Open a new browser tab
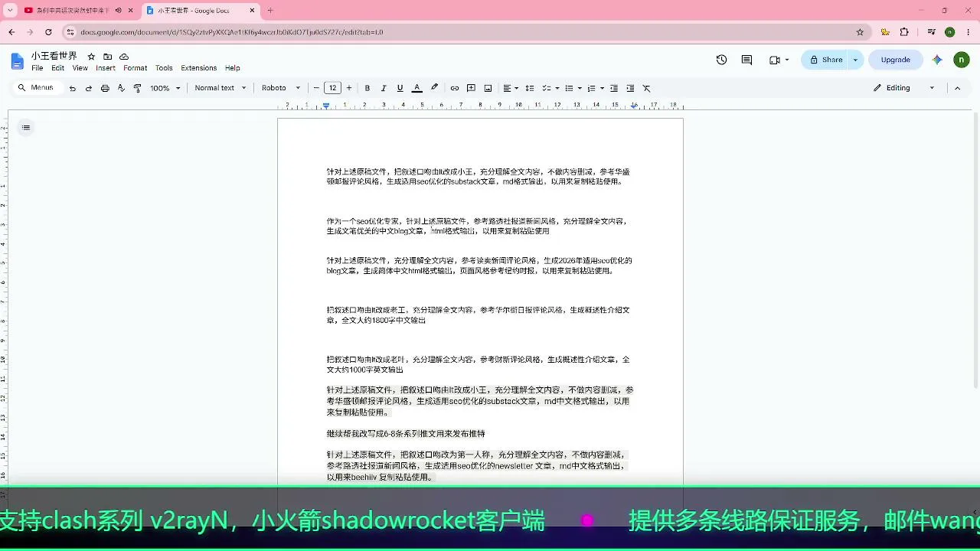Image resolution: width=980 pixels, height=551 pixels. [x=269, y=11]
